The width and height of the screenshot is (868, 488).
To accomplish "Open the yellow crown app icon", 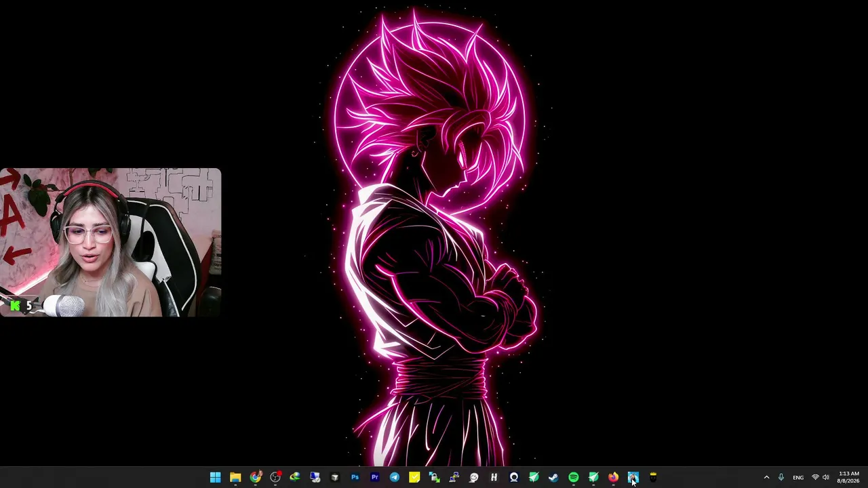I will pos(653,478).
